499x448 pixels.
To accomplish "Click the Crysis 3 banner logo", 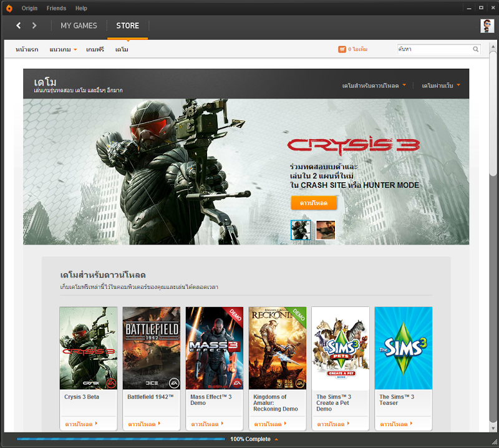I will coord(353,145).
